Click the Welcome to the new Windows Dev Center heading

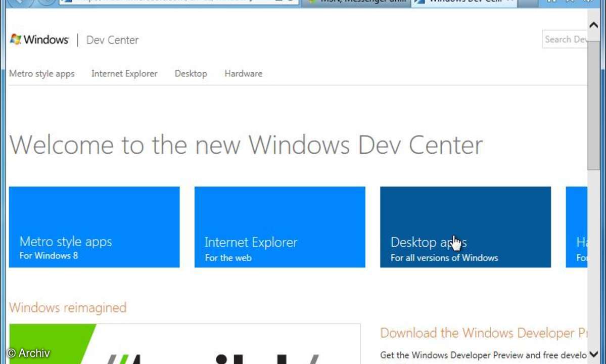tap(246, 145)
